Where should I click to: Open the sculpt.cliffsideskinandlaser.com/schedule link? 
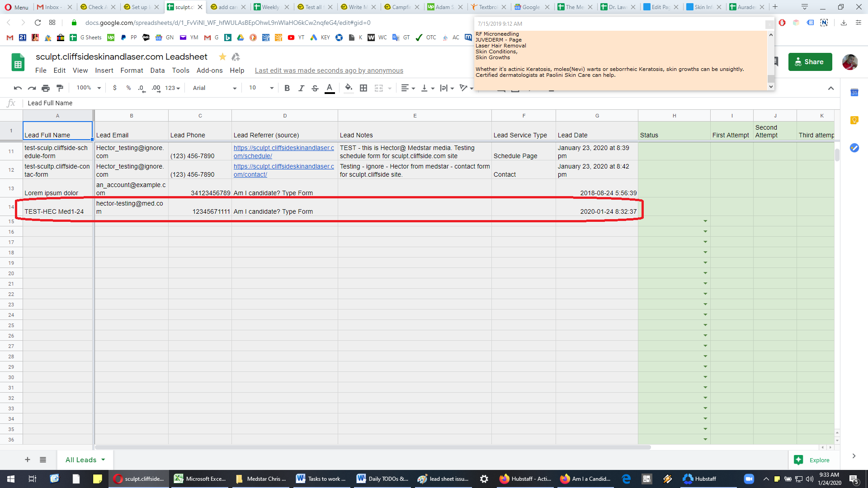[283, 152]
